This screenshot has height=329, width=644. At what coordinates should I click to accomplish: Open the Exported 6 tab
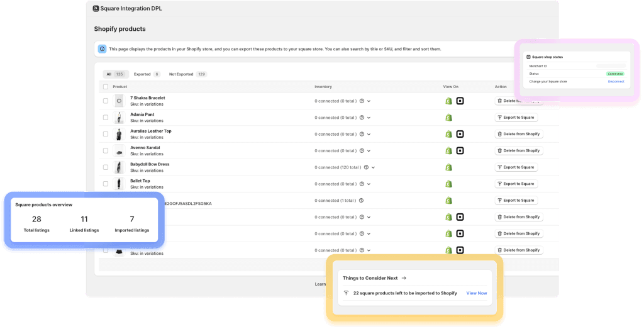[x=147, y=74]
